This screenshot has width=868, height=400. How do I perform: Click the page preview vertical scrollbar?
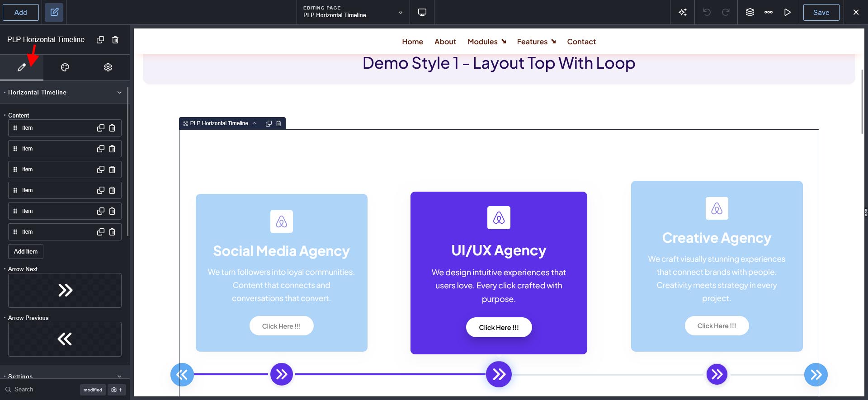click(862, 102)
